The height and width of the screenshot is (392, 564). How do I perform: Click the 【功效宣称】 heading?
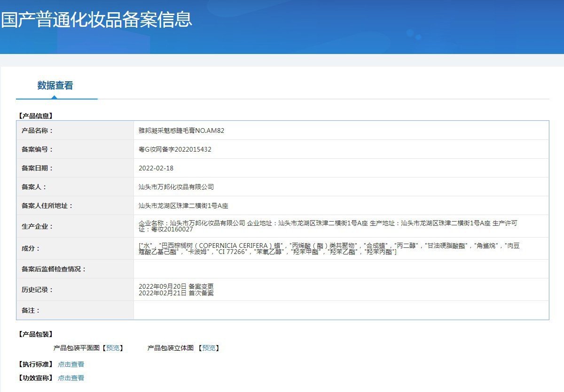pos(35,378)
